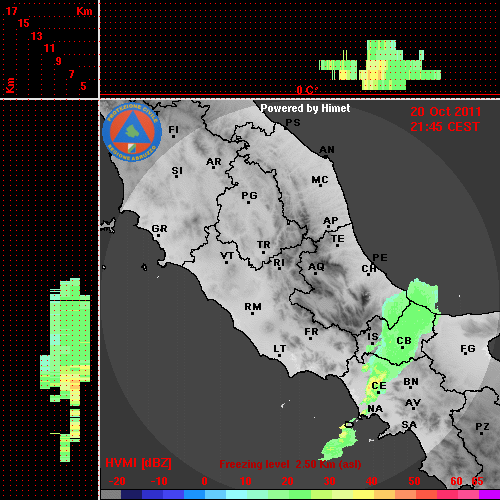Screen dimensions: 500x500
Task: Click the AN city label
Action: [x=327, y=150]
